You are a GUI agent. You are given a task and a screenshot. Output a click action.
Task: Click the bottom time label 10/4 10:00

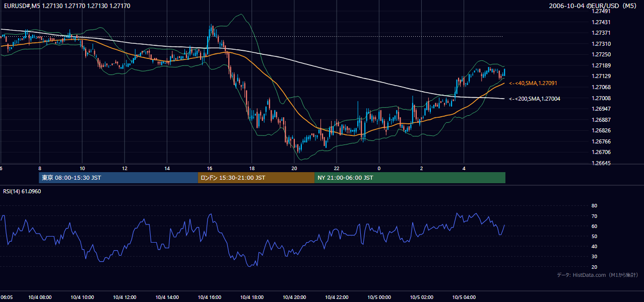[x=81, y=297]
